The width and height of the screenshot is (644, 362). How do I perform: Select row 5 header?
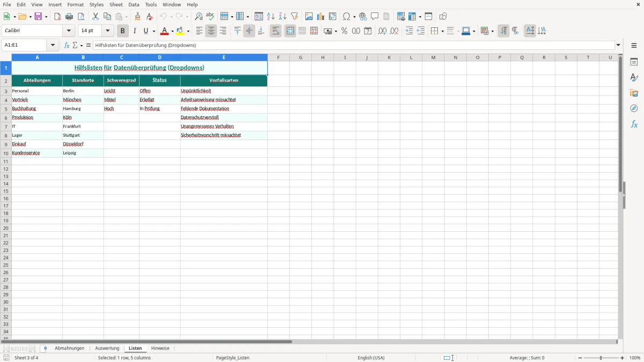tap(6, 109)
